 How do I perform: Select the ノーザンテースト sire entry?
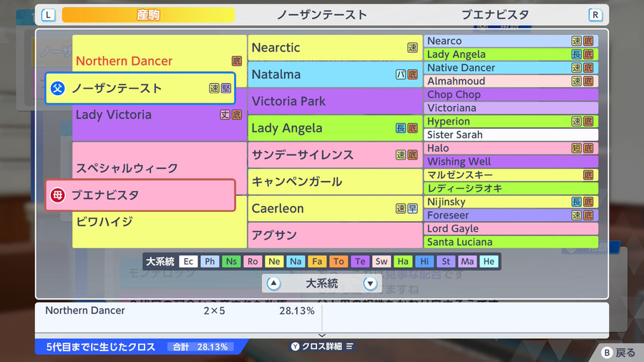click(x=140, y=88)
